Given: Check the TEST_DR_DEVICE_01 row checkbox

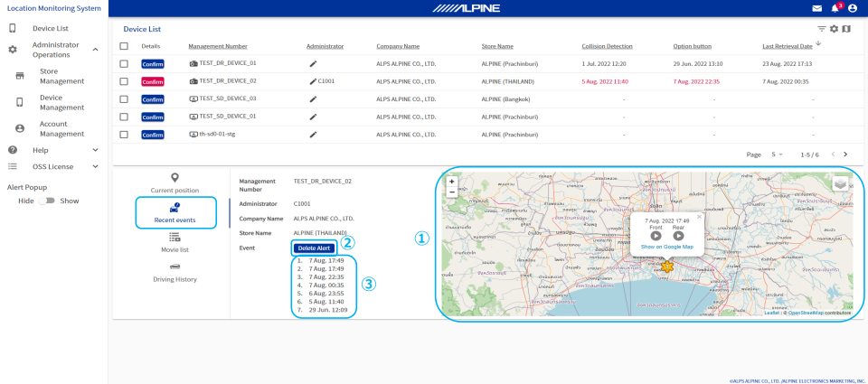Looking at the screenshot, I should 124,63.
